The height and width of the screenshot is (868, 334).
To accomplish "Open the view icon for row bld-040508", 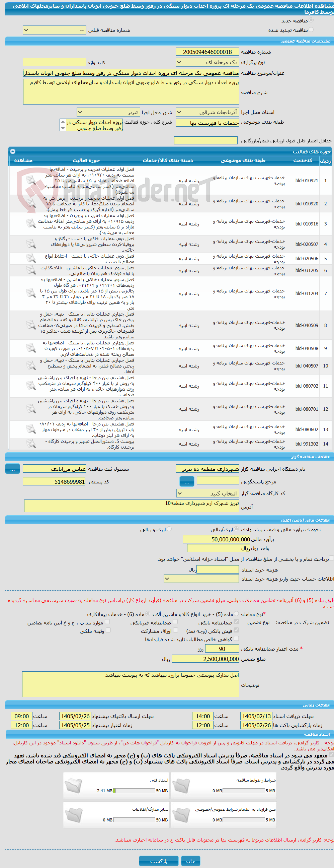I will tap(31, 348).
